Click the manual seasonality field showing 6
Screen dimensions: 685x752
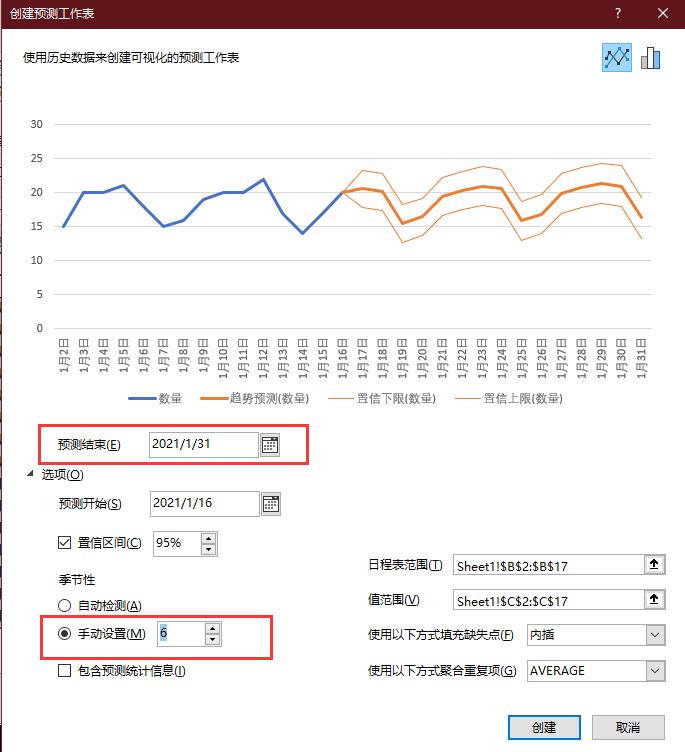[181, 634]
